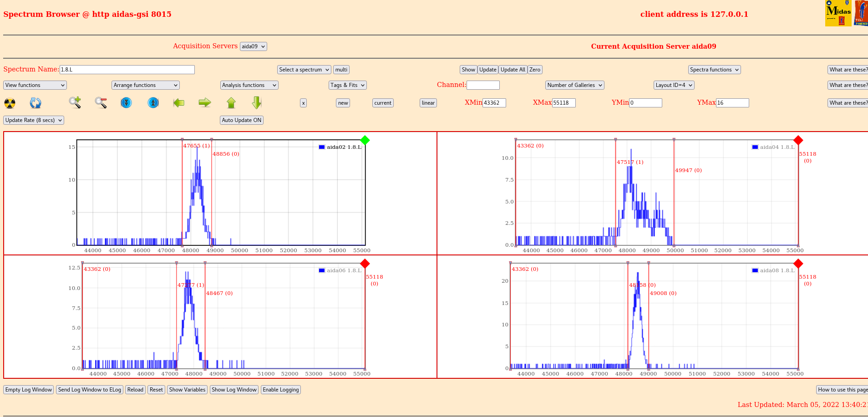Click the XMin input field
Image resolution: width=868 pixels, height=417 pixels.
coord(494,103)
